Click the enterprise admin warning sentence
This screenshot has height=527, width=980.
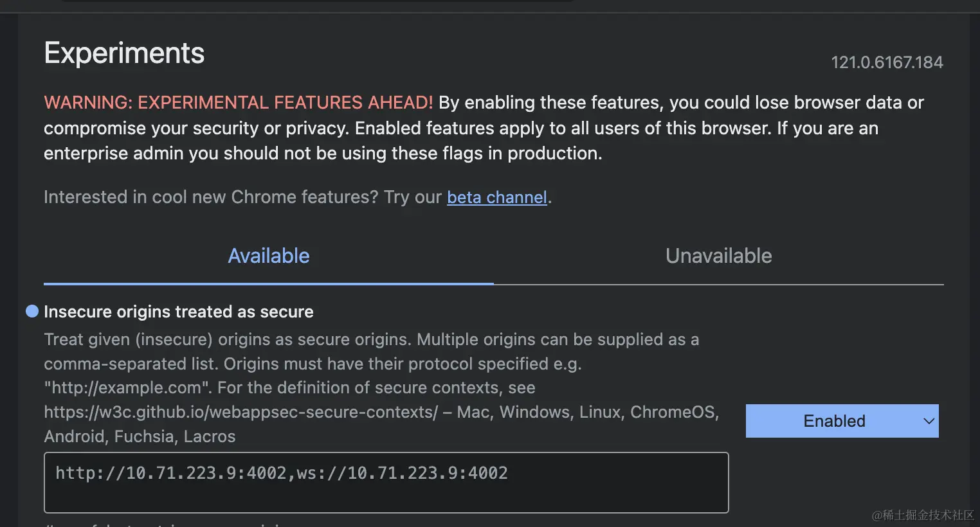click(x=323, y=154)
